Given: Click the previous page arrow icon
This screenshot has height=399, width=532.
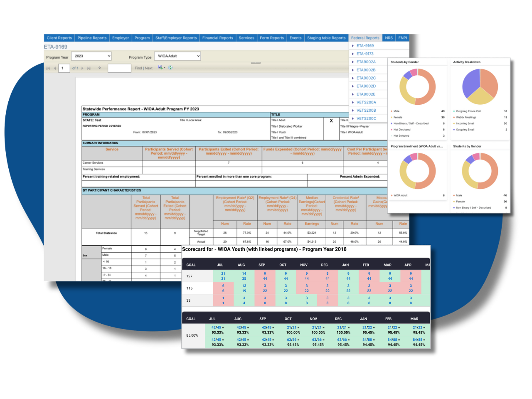Looking at the screenshot, I should point(55,68).
